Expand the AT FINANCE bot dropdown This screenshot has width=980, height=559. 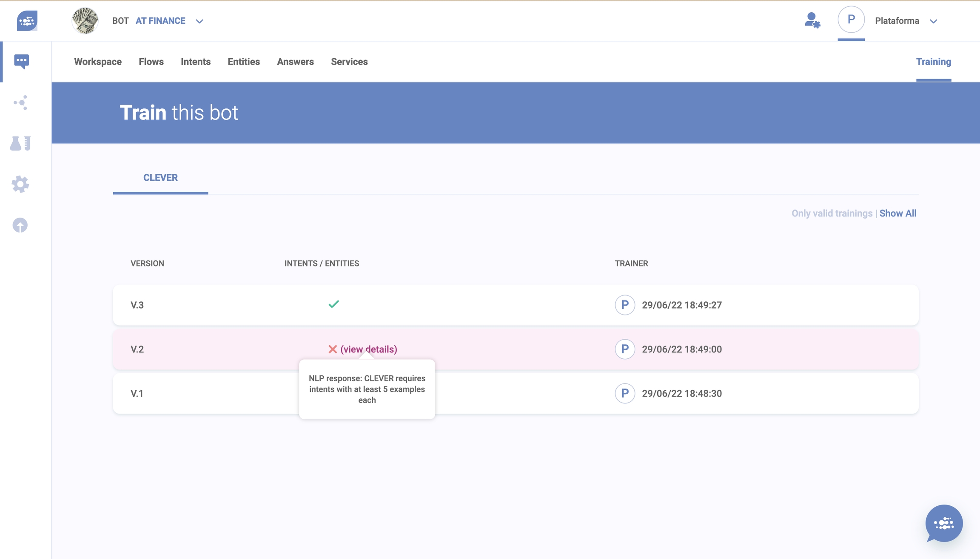click(x=199, y=21)
